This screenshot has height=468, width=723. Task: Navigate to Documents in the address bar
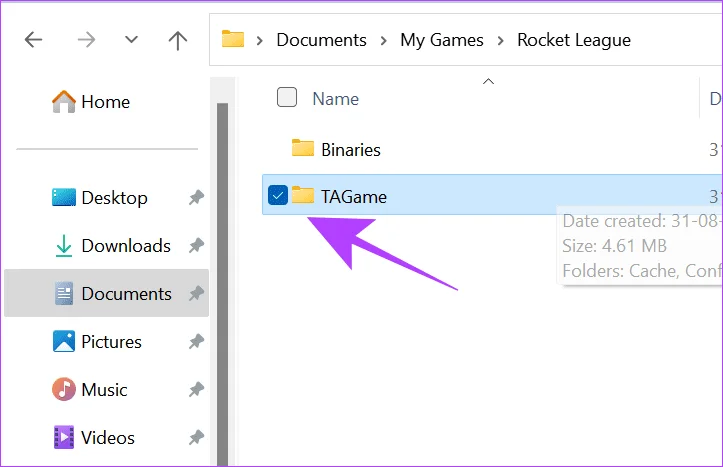click(321, 40)
